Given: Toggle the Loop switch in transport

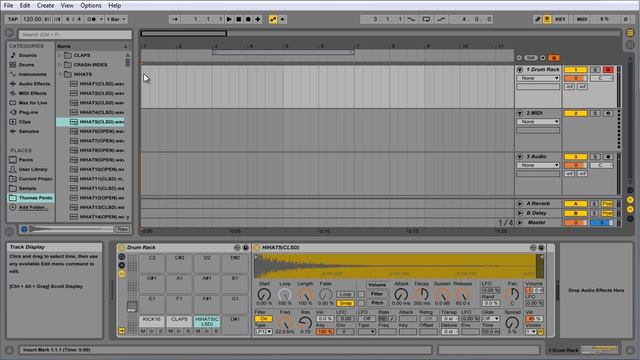Looking at the screenshot, I should point(426,19).
